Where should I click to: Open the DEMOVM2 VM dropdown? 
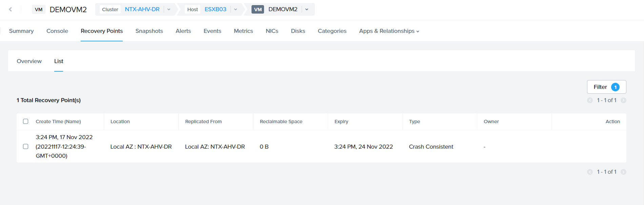pos(307,10)
